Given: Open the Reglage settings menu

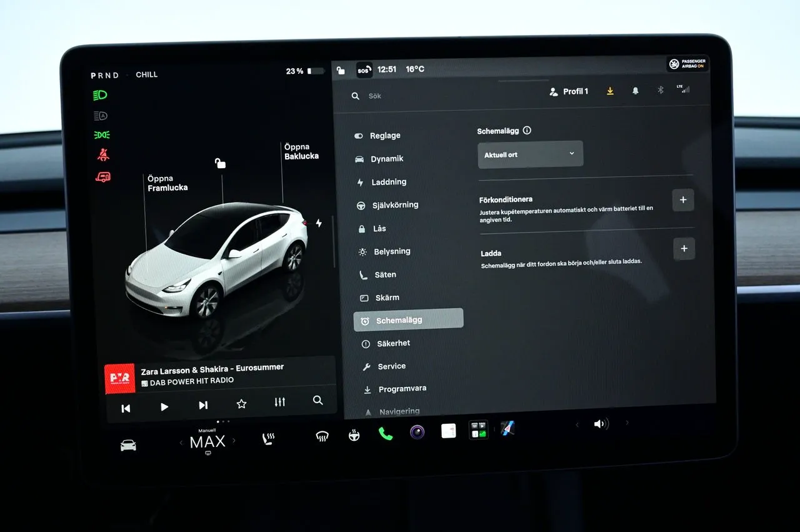Looking at the screenshot, I should pos(377,136).
